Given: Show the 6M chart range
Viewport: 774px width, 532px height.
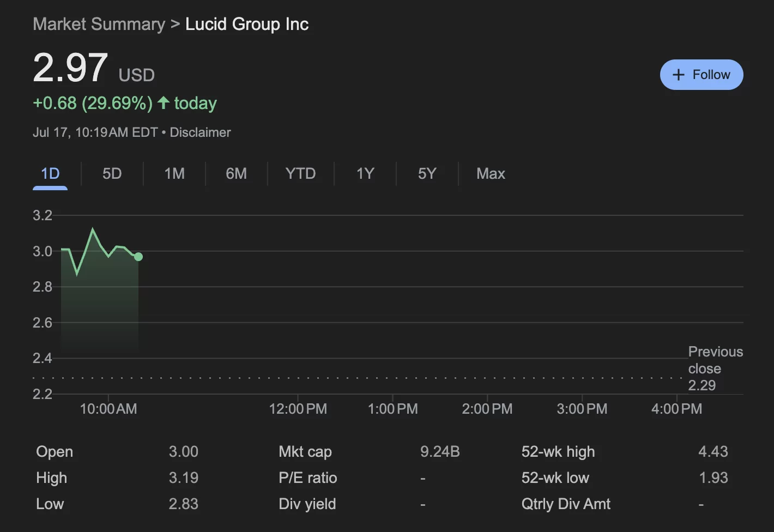Looking at the screenshot, I should click(x=236, y=173).
